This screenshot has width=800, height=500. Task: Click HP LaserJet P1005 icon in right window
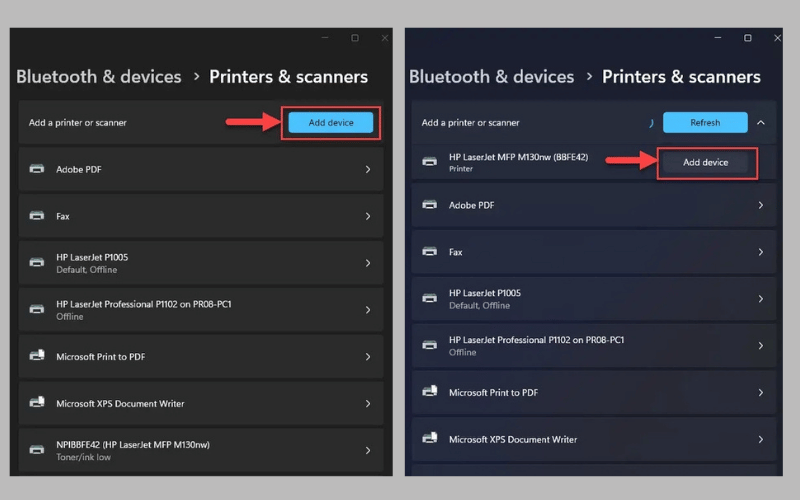coord(430,298)
